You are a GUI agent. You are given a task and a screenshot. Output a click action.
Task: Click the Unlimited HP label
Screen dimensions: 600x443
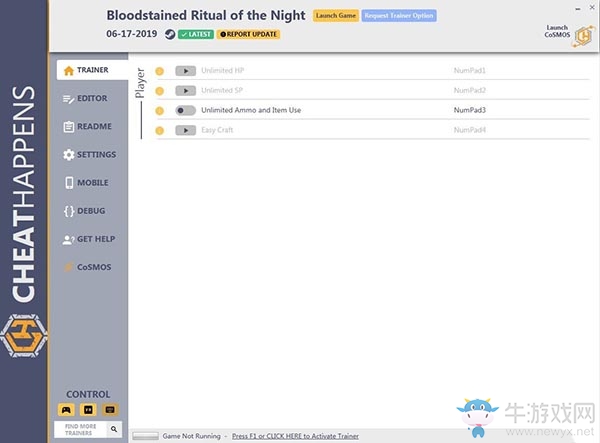[223, 70]
